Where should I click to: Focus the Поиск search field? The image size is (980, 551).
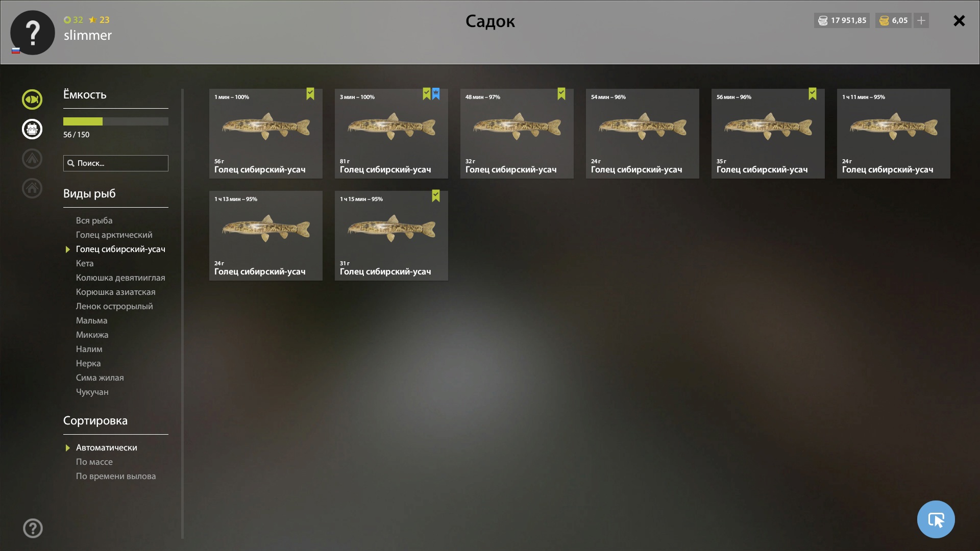tap(116, 163)
